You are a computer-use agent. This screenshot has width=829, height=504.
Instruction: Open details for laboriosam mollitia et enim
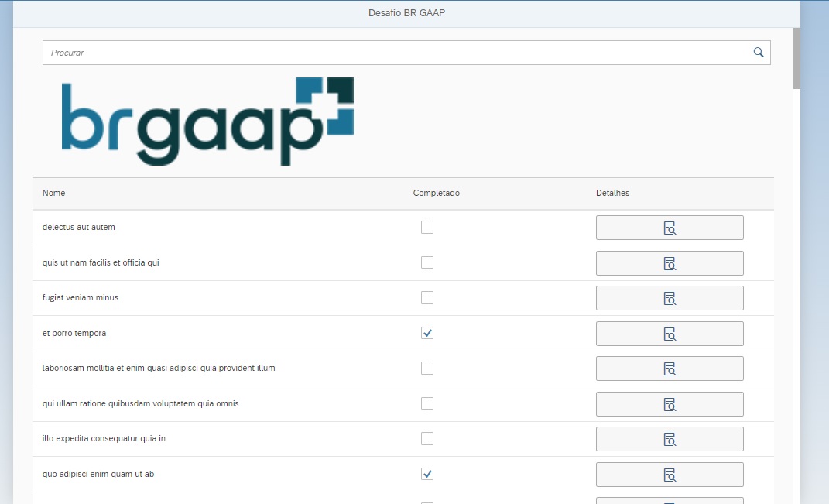pos(670,368)
